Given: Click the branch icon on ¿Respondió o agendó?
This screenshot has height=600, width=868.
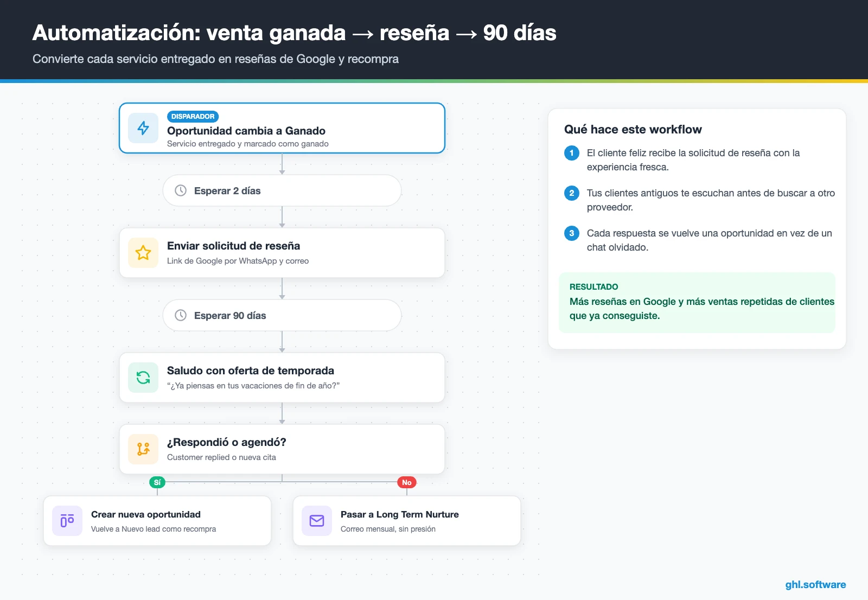Looking at the screenshot, I should (143, 449).
